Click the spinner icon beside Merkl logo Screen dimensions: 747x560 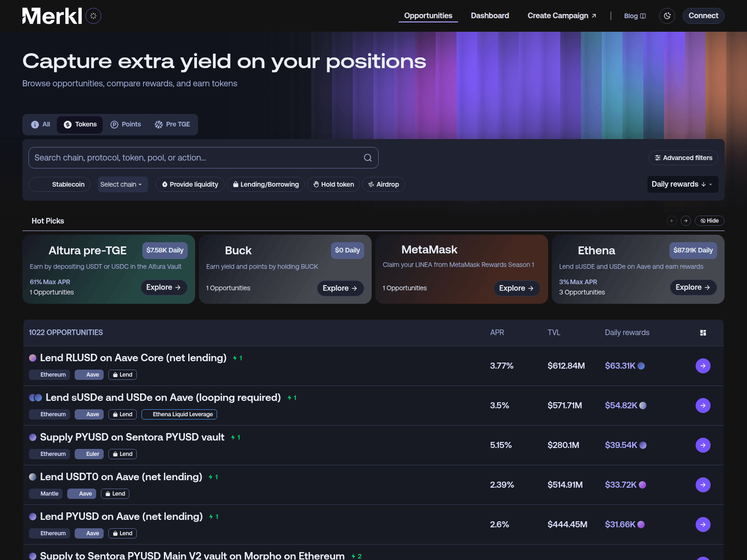93,16
